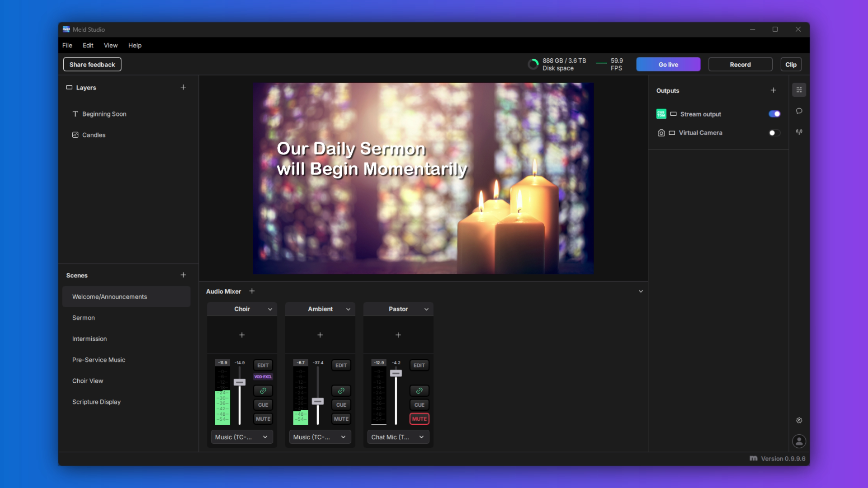Image resolution: width=868 pixels, height=488 pixels.
Task: Add a new audio mixer track
Action: click(x=252, y=291)
